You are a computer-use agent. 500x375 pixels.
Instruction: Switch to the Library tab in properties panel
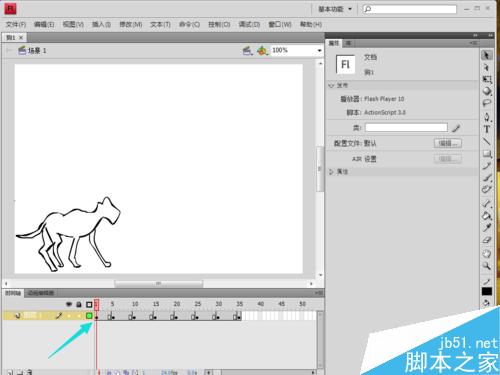[348, 43]
